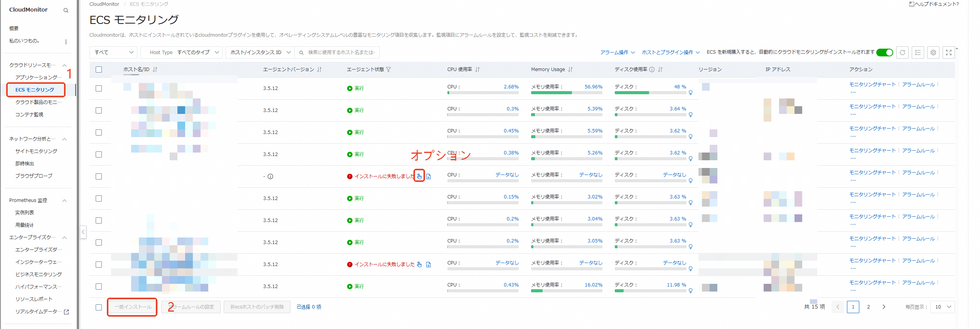Sort by CPU 使用率 sort icon
The width and height of the screenshot is (980, 329).
[477, 70]
